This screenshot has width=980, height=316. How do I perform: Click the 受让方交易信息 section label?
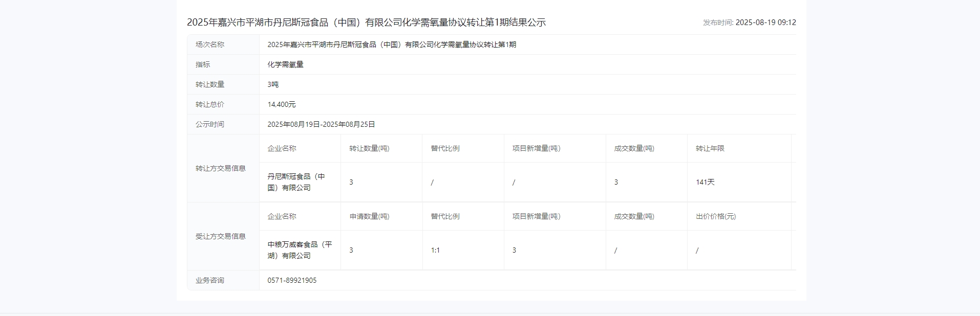(x=221, y=236)
